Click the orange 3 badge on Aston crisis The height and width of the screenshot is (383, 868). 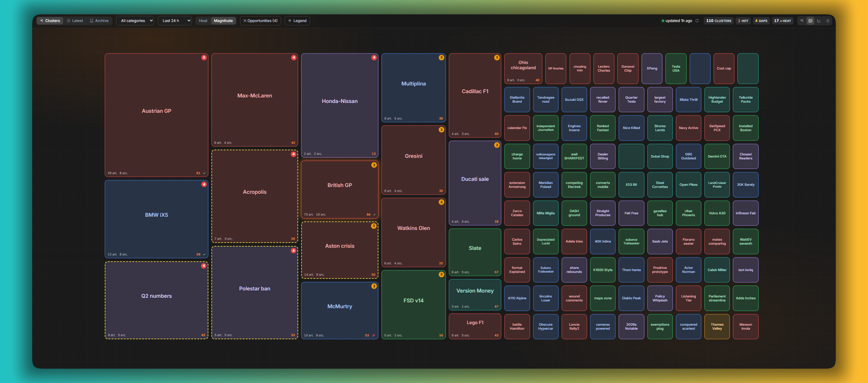click(374, 226)
